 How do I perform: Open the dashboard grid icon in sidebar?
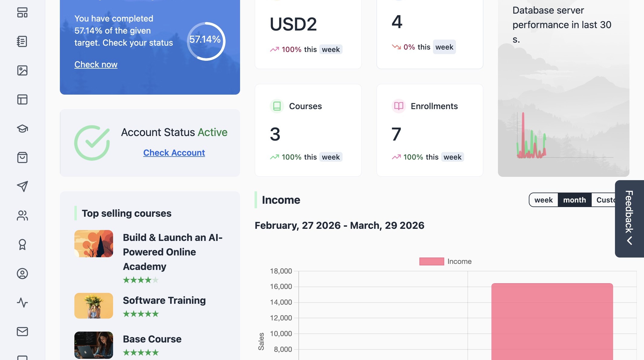point(22,12)
